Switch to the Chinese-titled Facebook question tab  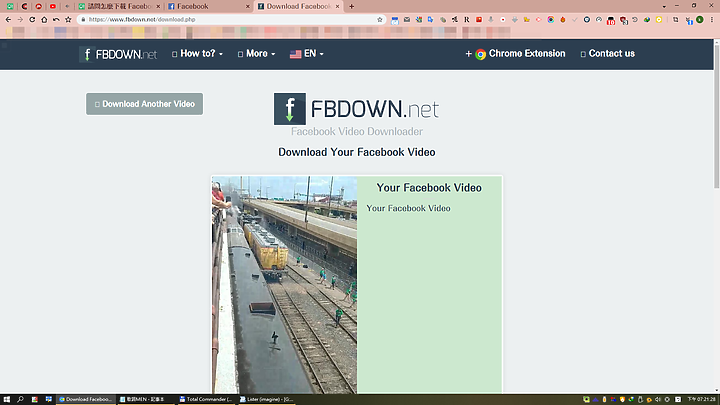[119, 6]
